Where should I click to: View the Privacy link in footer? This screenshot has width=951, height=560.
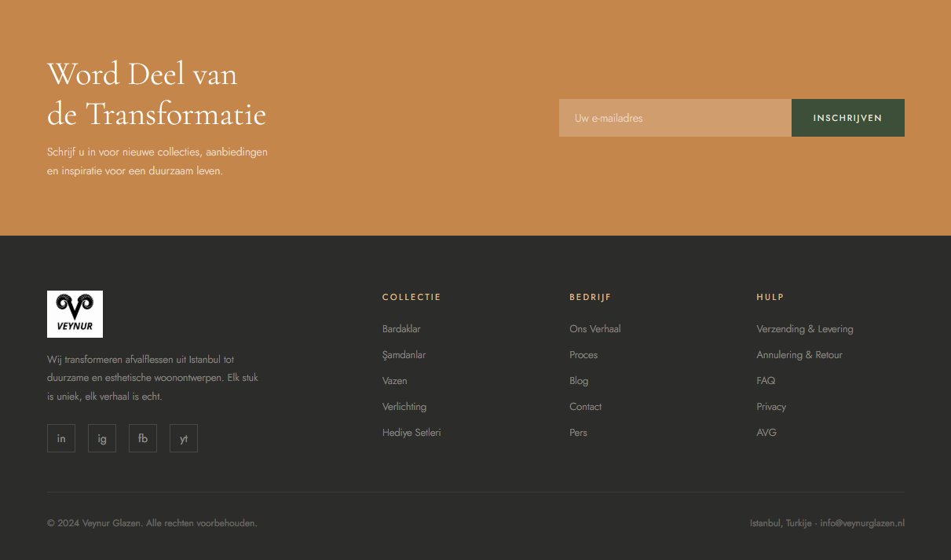pos(771,407)
